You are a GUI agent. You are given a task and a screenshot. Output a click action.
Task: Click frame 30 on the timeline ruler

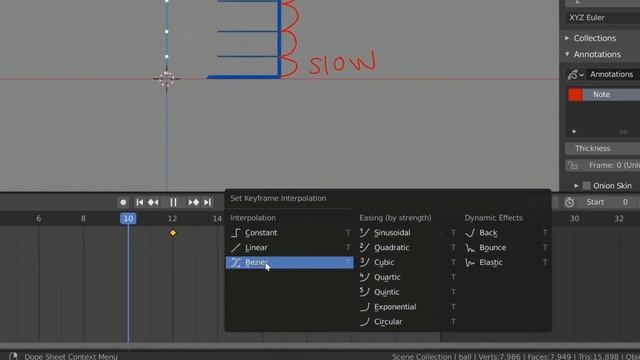(574, 218)
